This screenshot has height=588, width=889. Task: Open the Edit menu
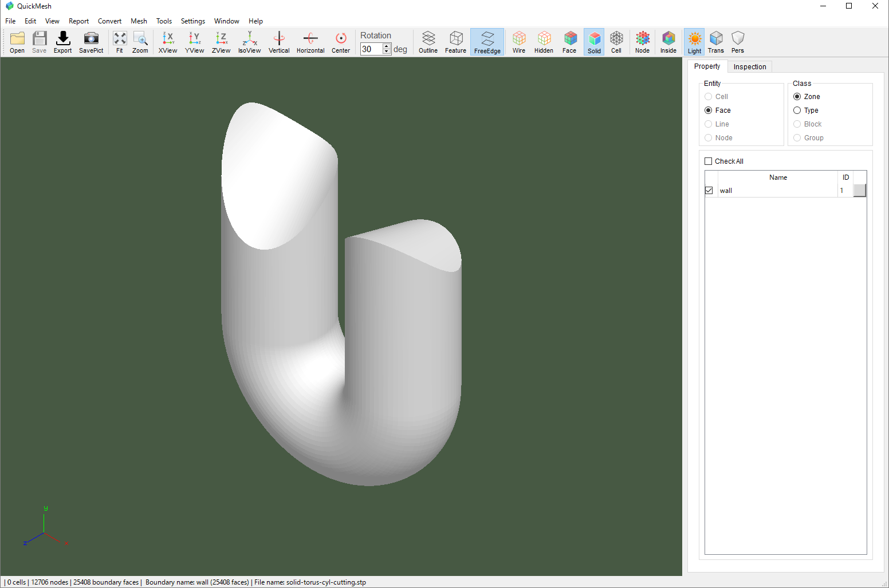[30, 21]
